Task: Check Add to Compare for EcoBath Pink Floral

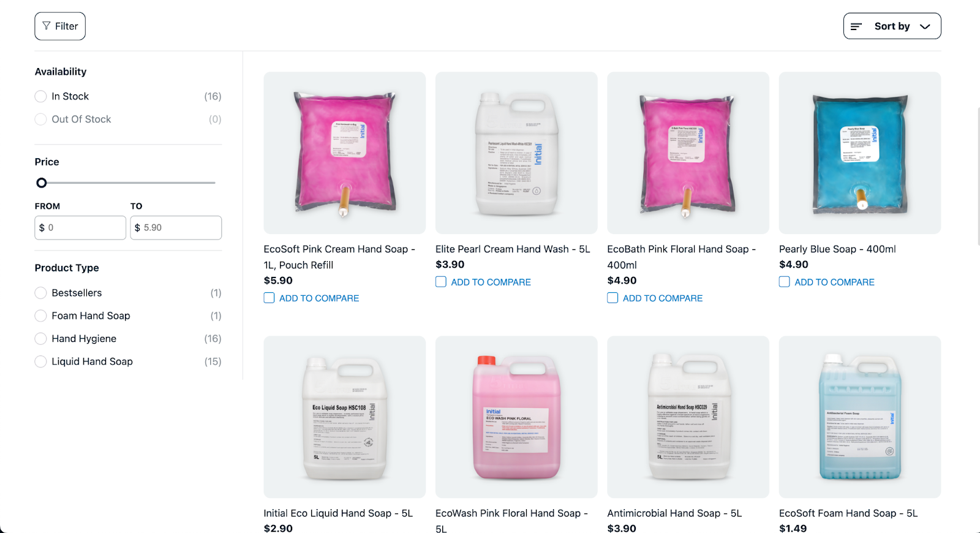Action: [612, 298]
